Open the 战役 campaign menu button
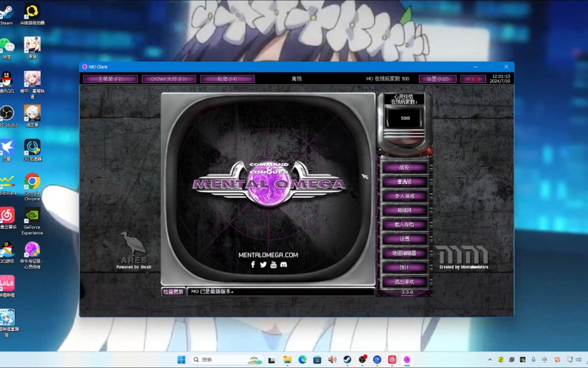This screenshot has height=368, width=588. (404, 167)
